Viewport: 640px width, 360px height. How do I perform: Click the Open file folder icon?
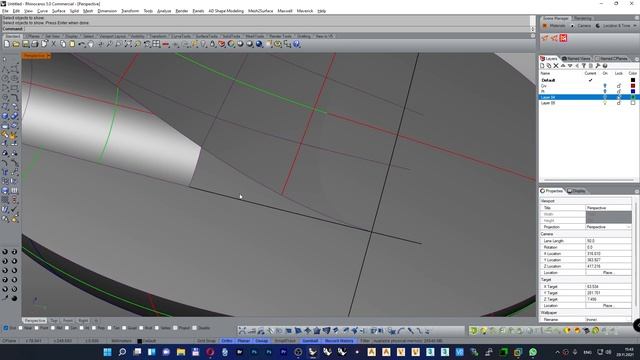[x=16, y=44]
